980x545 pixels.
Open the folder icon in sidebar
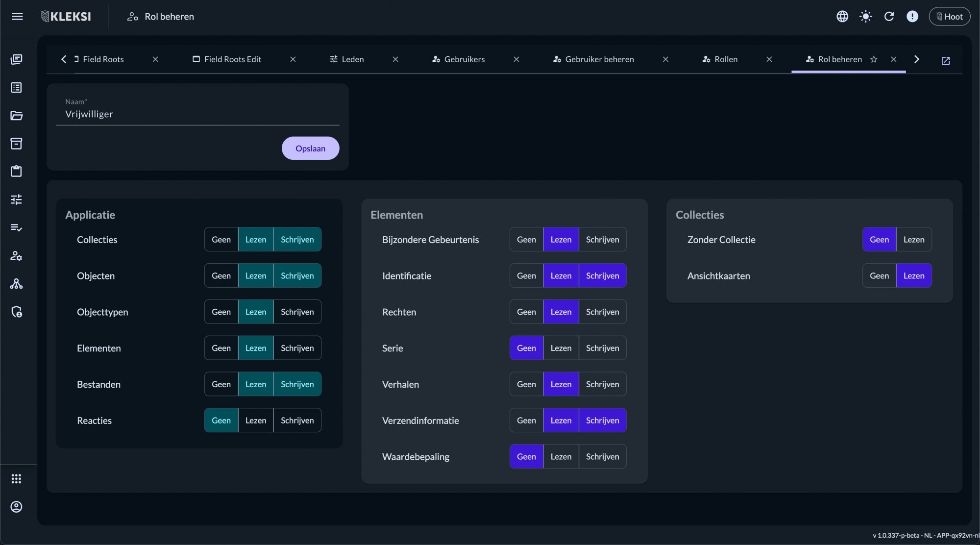17,116
